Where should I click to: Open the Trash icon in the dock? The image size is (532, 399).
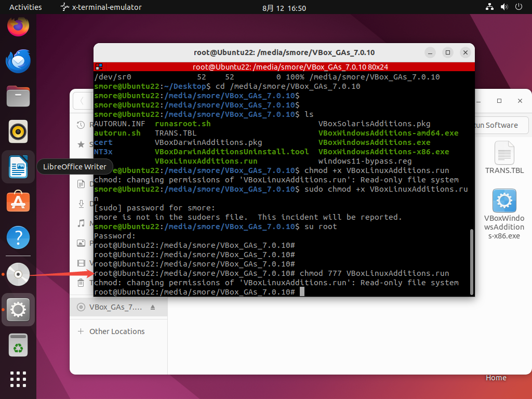(18, 345)
